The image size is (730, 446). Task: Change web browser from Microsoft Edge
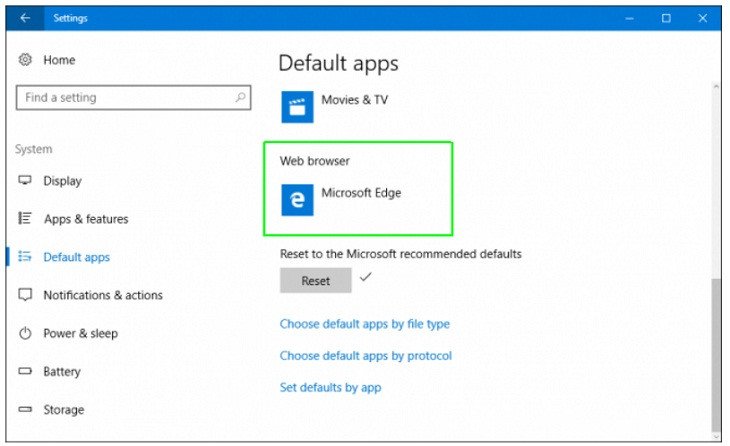[x=360, y=194]
